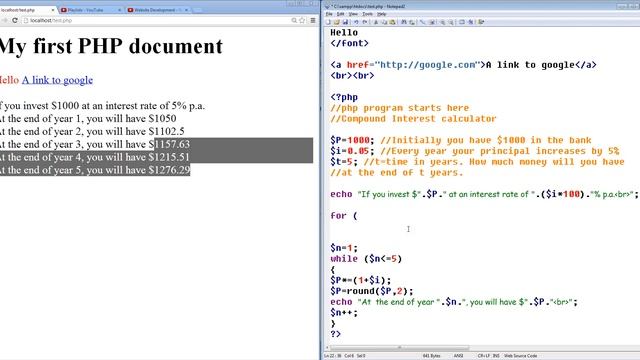
Task: Click the Notepad2 horizontal scrollbar thumb
Action: [400, 348]
